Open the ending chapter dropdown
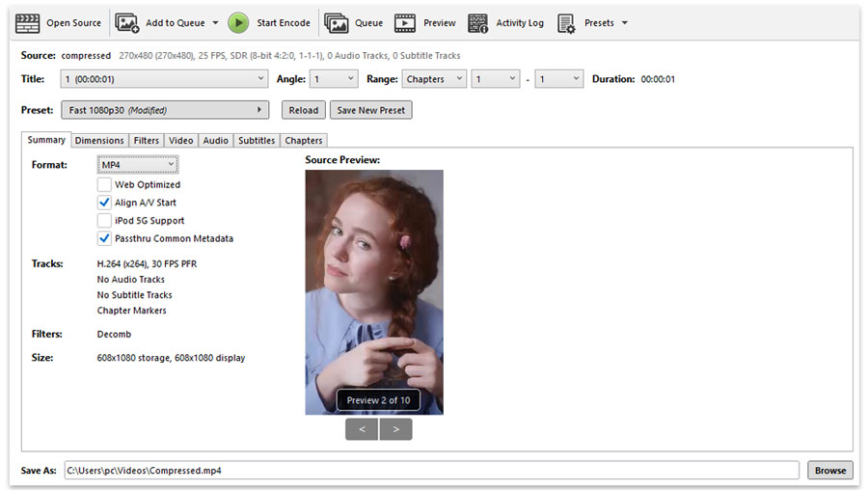 (558, 79)
